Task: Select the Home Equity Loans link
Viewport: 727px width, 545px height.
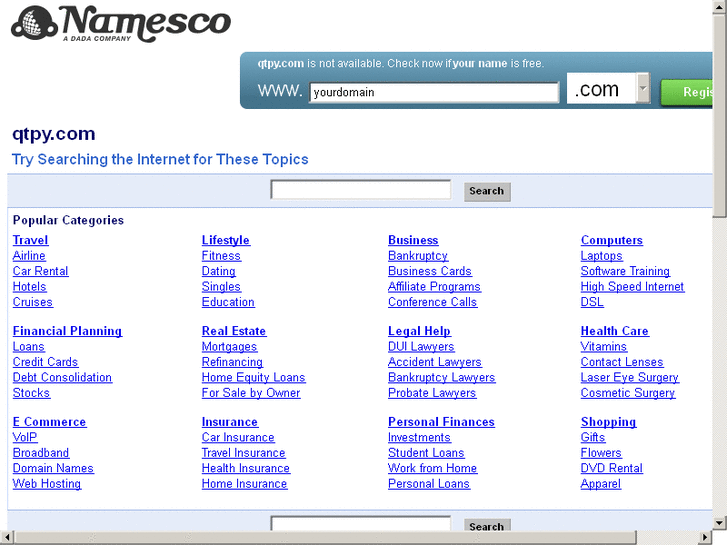Action: coord(254,378)
